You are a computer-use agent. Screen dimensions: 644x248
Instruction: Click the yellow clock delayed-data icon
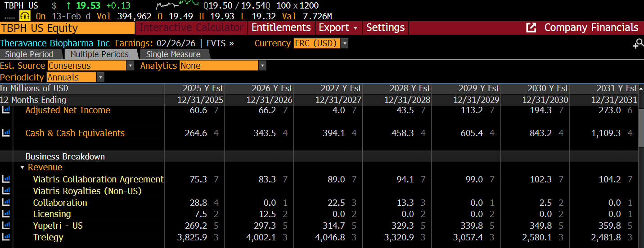click(25, 16)
